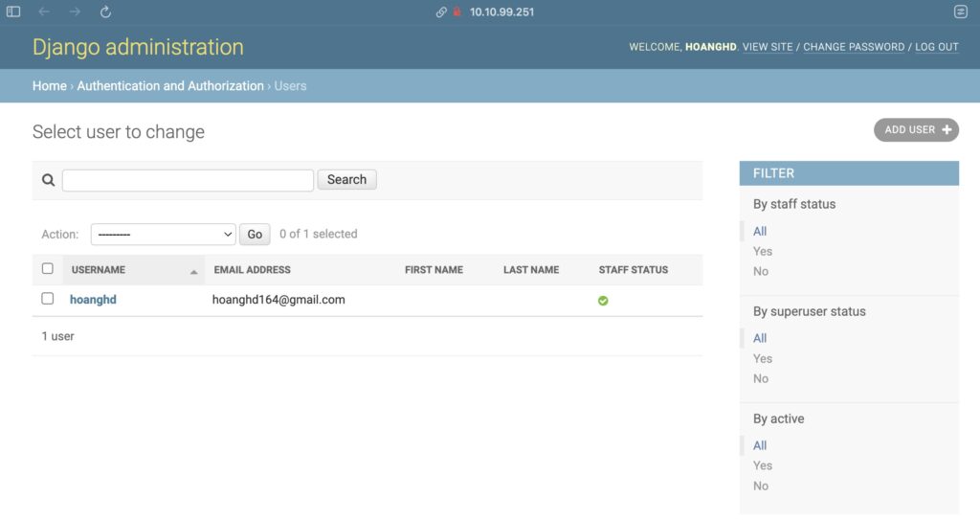Sort by the Email Address column header
980x520 pixels.
(252, 270)
